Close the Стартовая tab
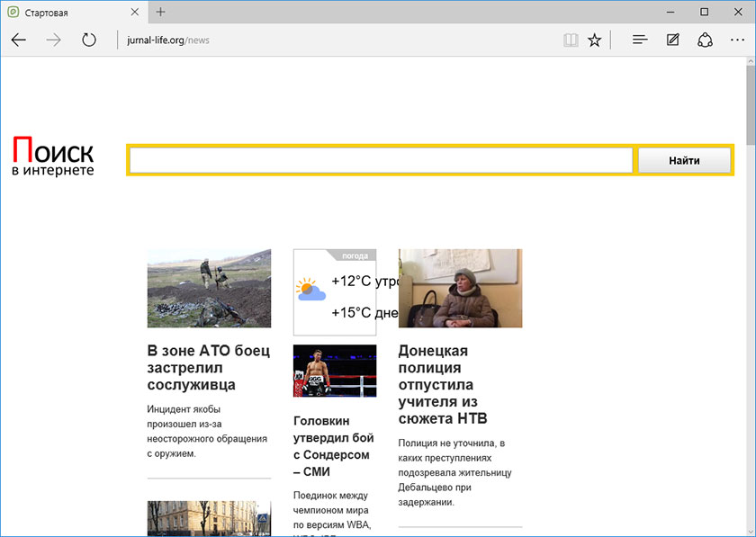756x537 pixels. (134, 13)
